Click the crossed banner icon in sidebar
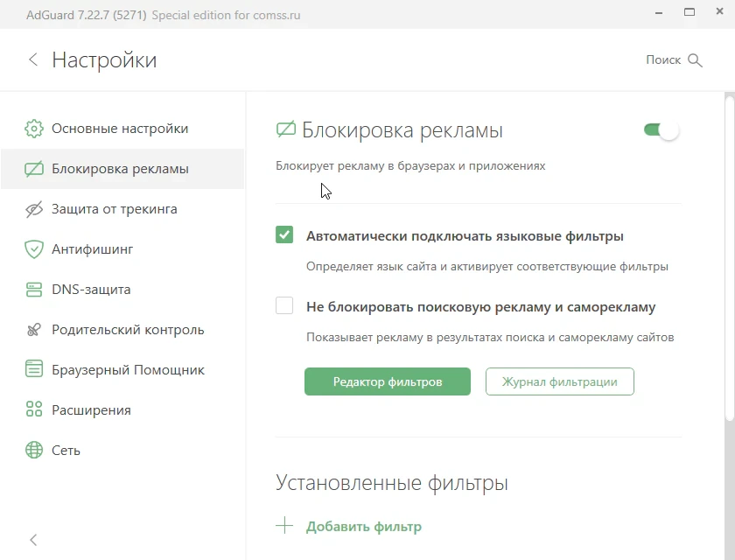735x560 pixels. coord(34,169)
